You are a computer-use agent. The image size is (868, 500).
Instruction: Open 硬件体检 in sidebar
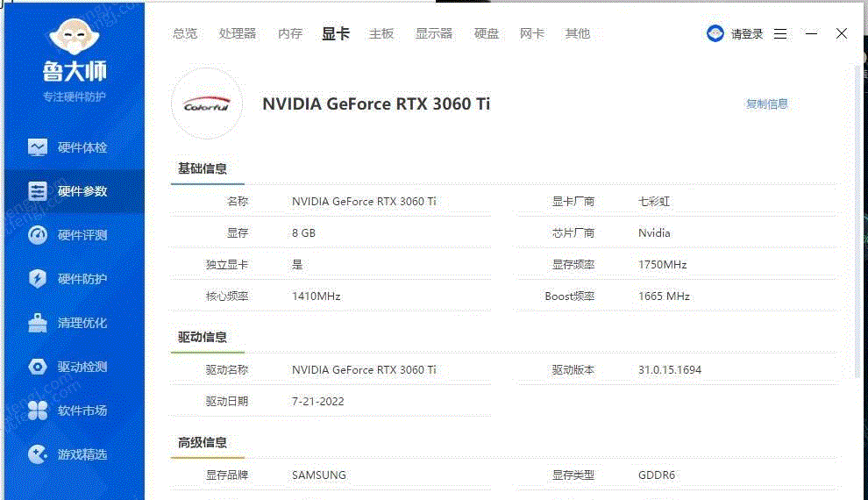click(x=75, y=147)
